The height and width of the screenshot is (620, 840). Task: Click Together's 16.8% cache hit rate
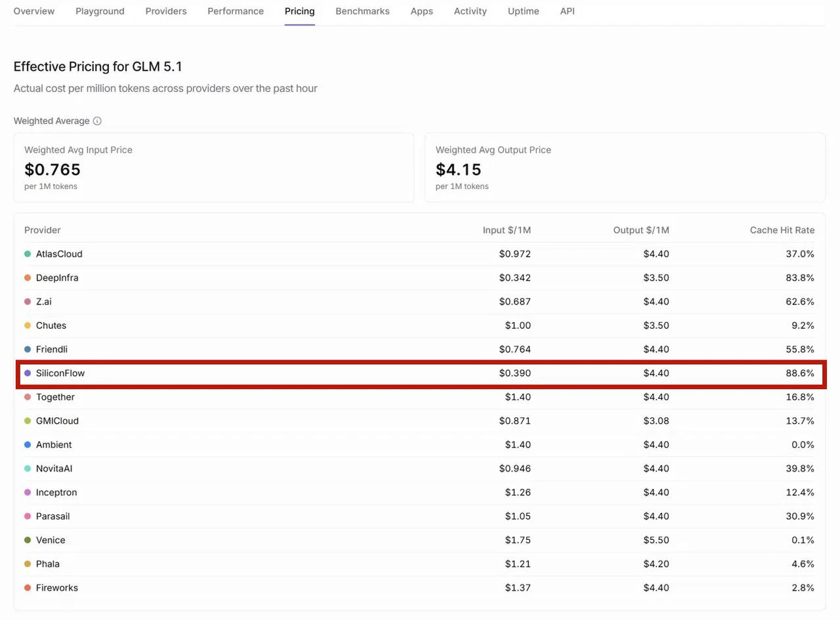tap(800, 397)
